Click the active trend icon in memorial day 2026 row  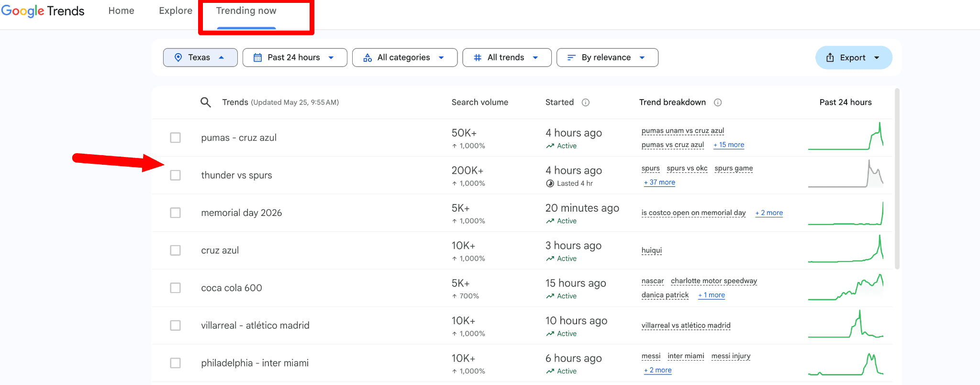(x=550, y=221)
